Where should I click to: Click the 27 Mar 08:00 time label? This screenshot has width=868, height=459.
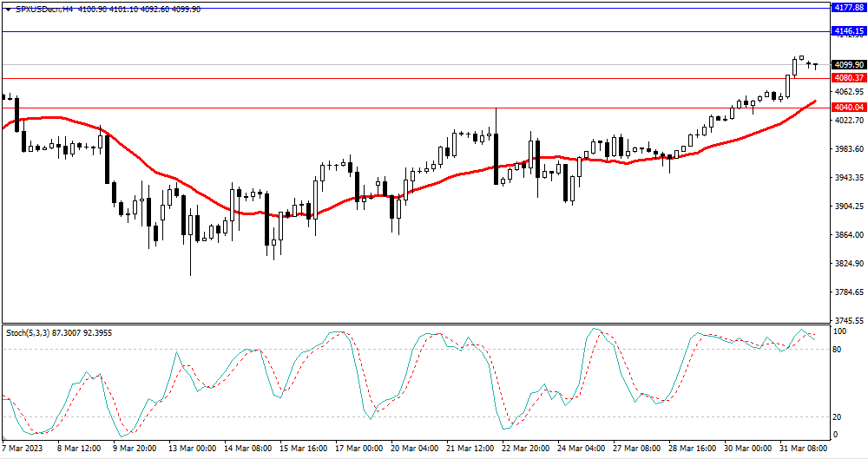coord(636,448)
